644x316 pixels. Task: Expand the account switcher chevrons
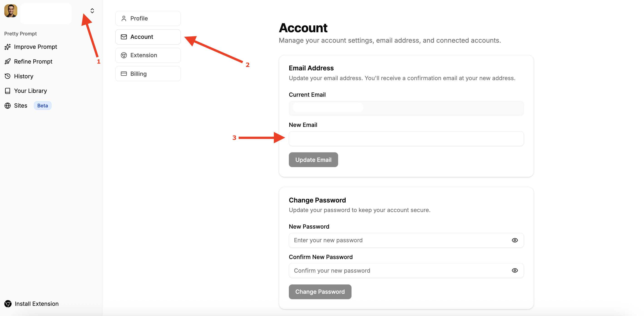[x=92, y=11]
